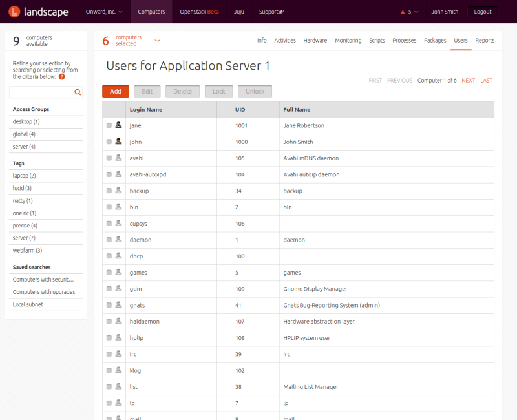The width and height of the screenshot is (517, 420).
Task: Click the alerts warning triangle icon
Action: tap(403, 12)
